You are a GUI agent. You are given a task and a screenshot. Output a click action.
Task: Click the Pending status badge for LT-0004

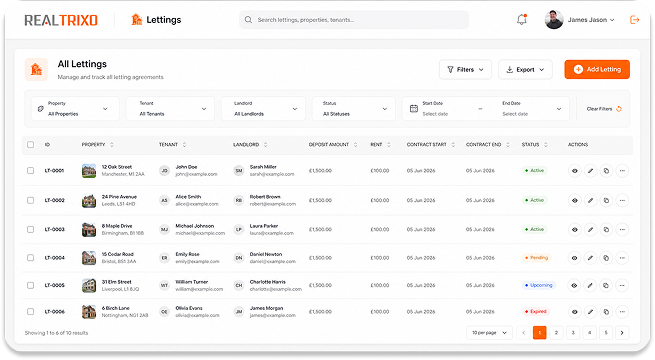pyautogui.click(x=536, y=258)
